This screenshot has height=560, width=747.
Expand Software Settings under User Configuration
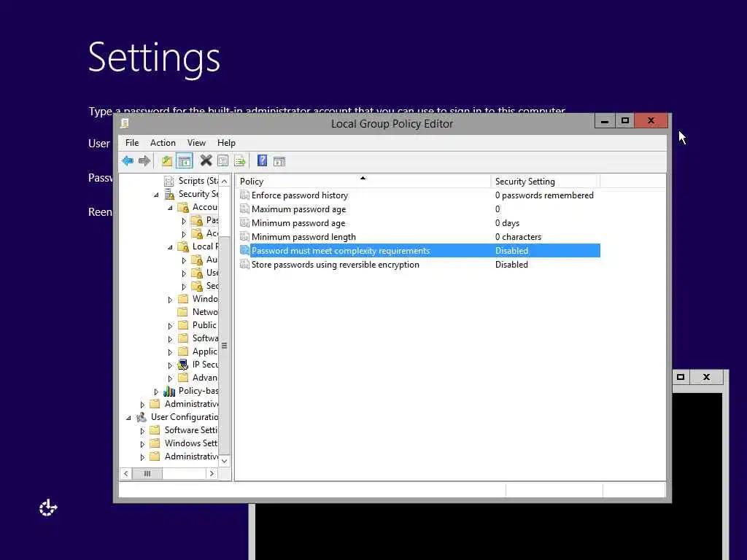pos(142,431)
